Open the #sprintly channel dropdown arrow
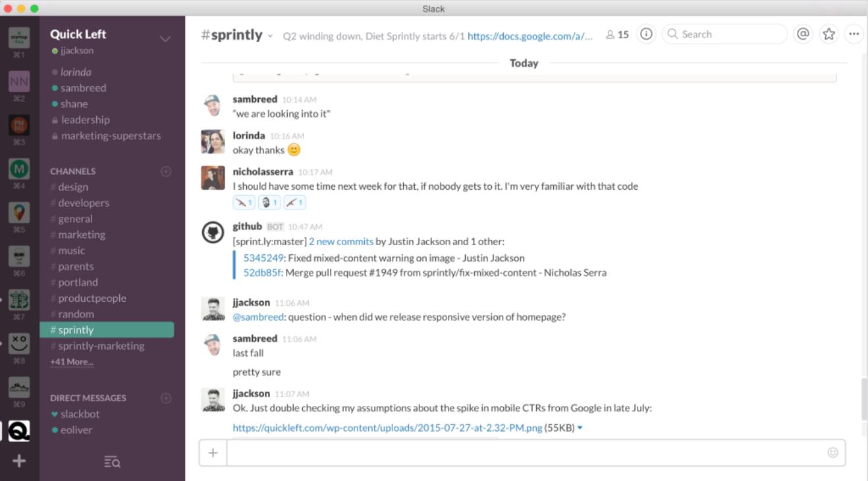The image size is (868, 481). tap(270, 36)
